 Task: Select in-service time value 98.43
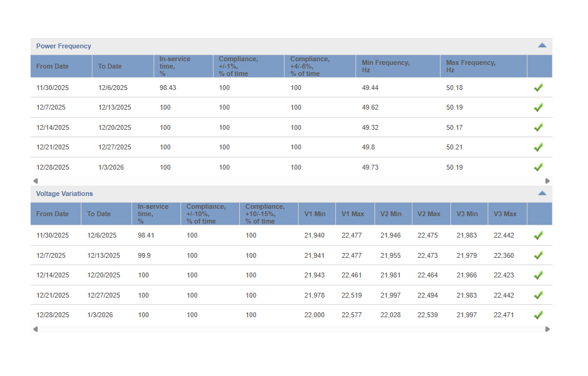(168, 88)
